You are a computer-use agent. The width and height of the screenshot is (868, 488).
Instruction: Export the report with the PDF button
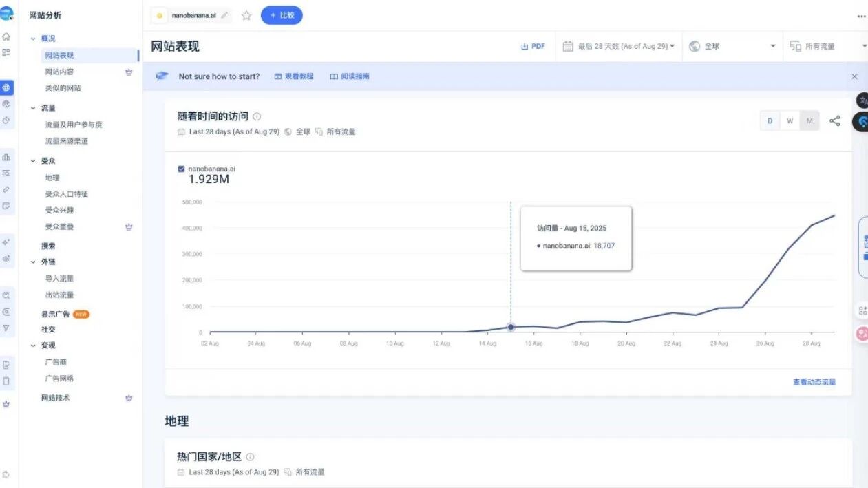click(x=533, y=46)
